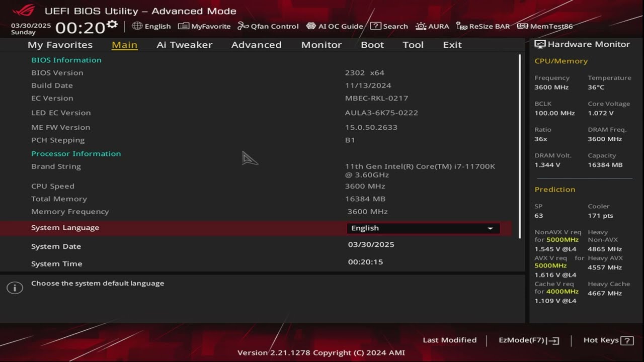644x362 pixels.
Task: Click the date 03/30/2025 Sunday in header
Action: pyautogui.click(x=31, y=29)
